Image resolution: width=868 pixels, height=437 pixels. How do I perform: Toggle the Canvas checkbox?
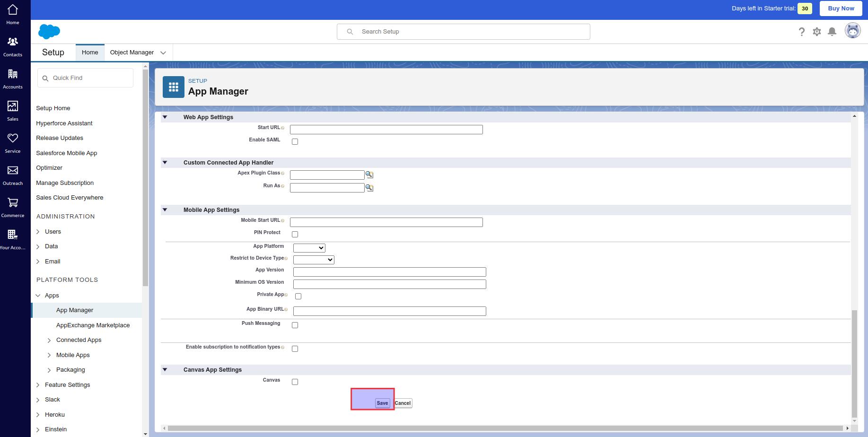(x=295, y=382)
